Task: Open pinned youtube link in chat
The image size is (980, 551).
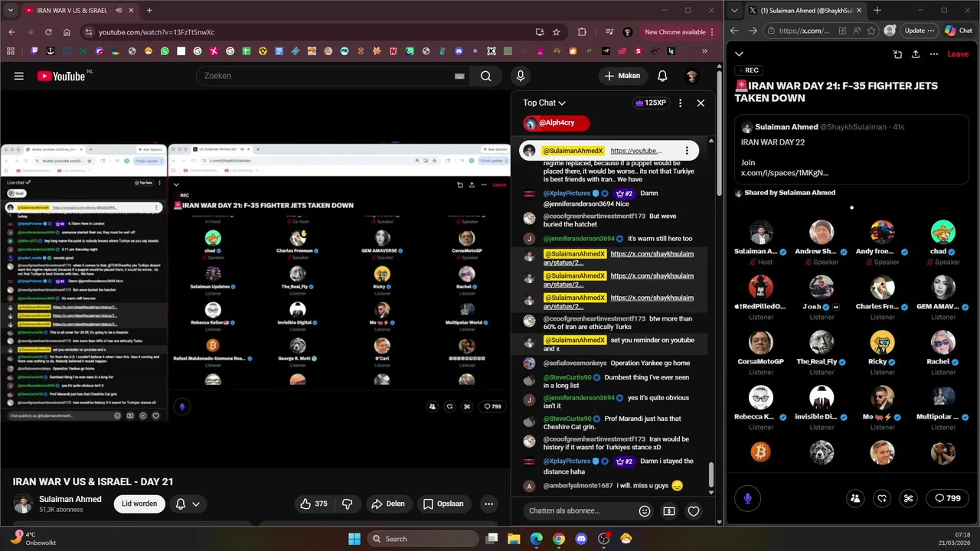Action: tap(635, 151)
